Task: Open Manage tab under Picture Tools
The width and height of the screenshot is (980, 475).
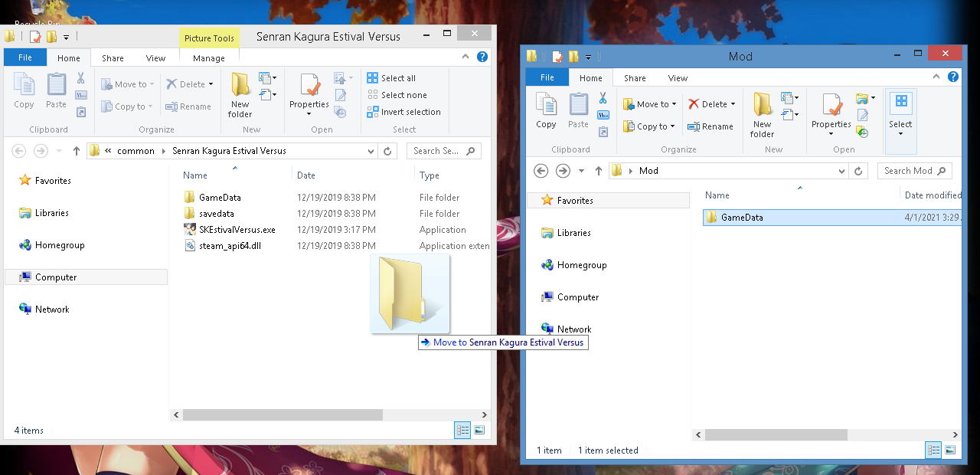Action: click(x=209, y=57)
